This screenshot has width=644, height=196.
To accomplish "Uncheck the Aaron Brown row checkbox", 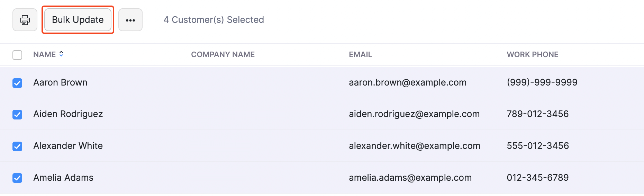I will click(x=17, y=83).
